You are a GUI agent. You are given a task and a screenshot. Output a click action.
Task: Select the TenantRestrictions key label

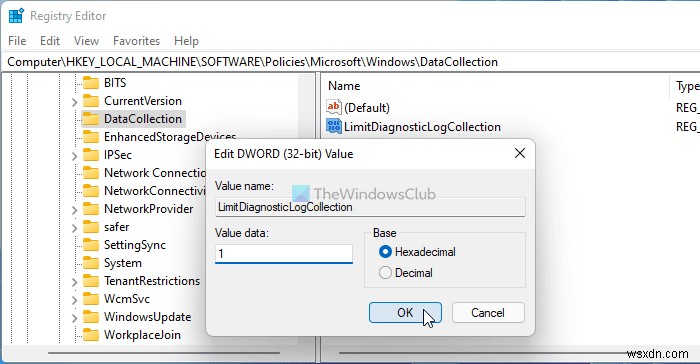point(152,281)
